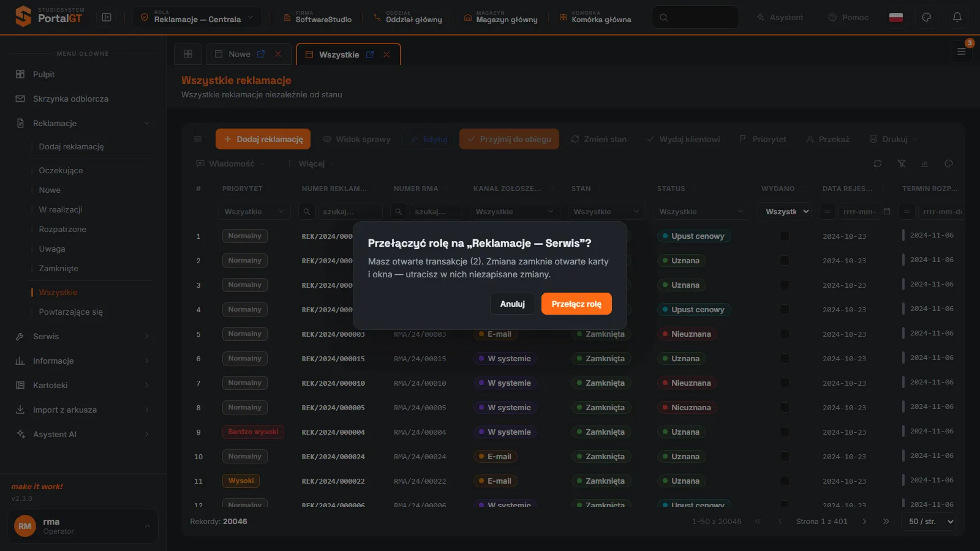Close the Nowe tab
The width and height of the screenshot is (980, 551).
click(278, 54)
